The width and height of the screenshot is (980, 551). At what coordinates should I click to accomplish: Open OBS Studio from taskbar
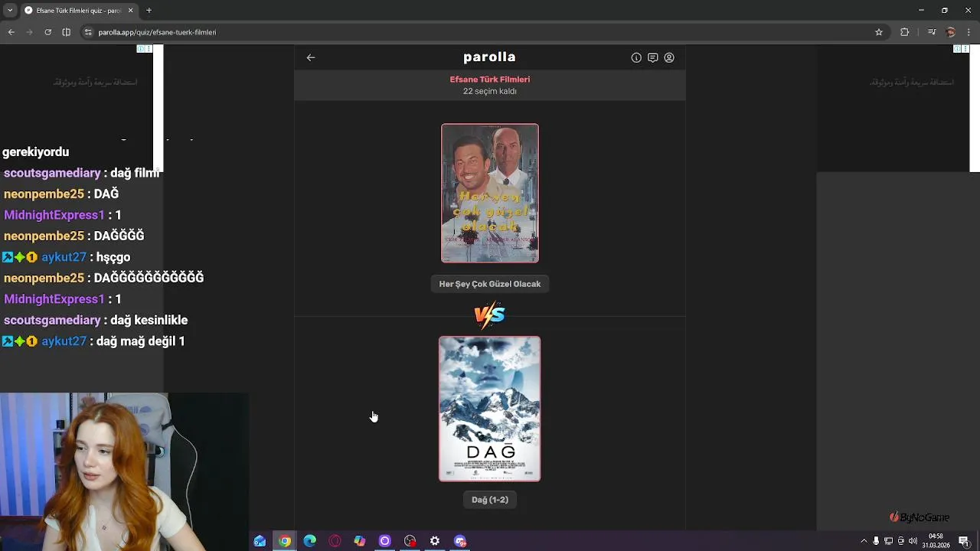pyautogui.click(x=410, y=541)
